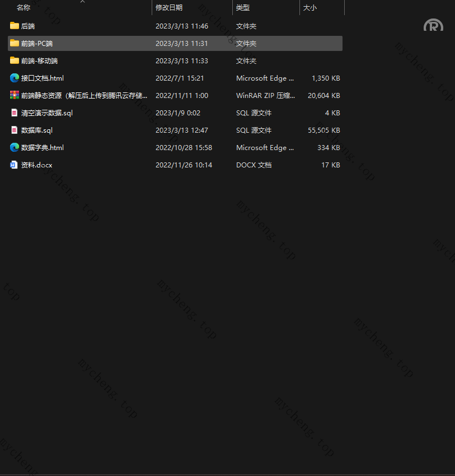
Task: Click the SQL file icon for 清空演示数据.sql
Action: 15,113
